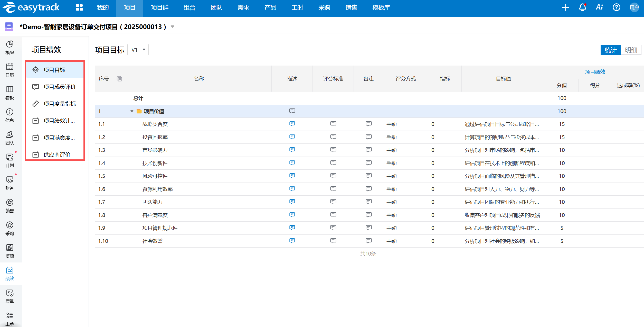Open 信息 info in sidebar

click(10, 115)
